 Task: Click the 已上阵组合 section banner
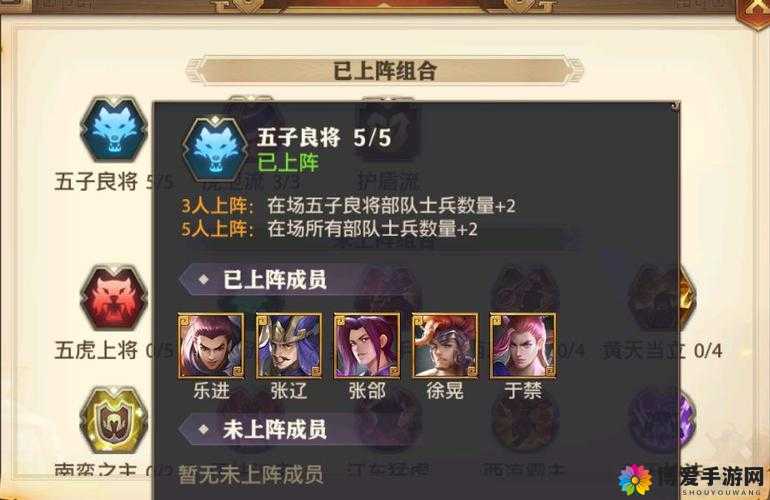(385, 71)
